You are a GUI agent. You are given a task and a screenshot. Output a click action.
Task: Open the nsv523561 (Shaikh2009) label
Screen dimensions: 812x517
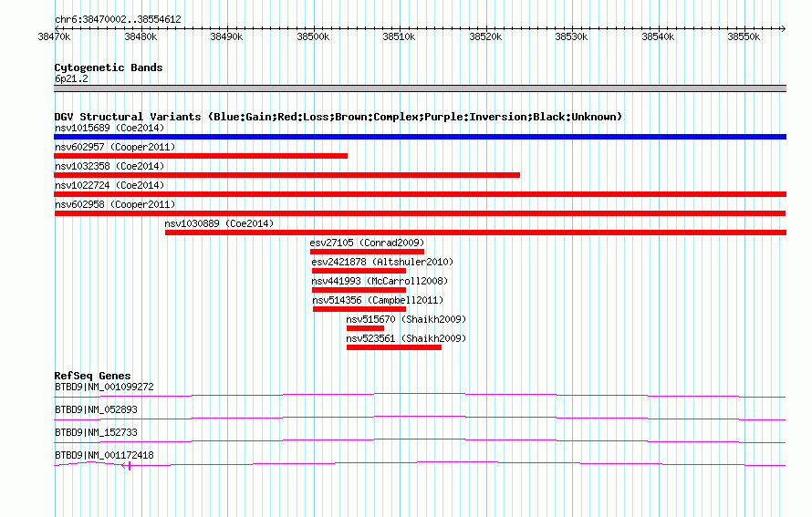pyautogui.click(x=407, y=338)
